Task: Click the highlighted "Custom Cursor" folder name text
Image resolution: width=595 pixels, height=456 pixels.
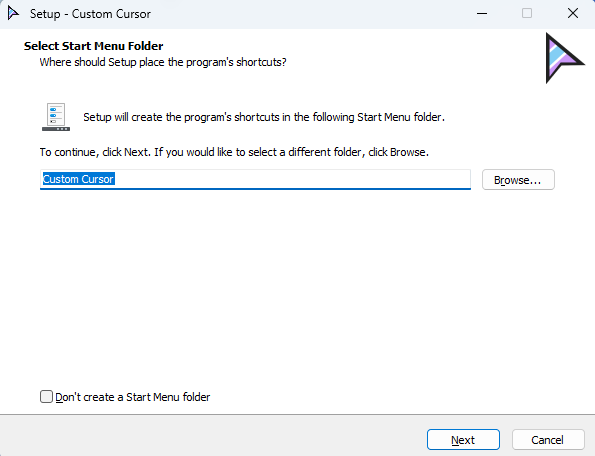Action: (x=78, y=179)
